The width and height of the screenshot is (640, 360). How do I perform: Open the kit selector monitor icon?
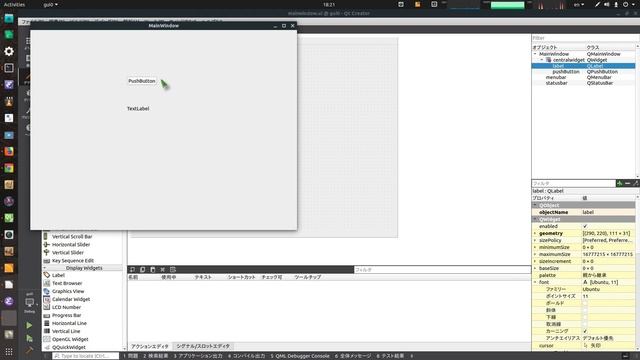tap(29, 302)
